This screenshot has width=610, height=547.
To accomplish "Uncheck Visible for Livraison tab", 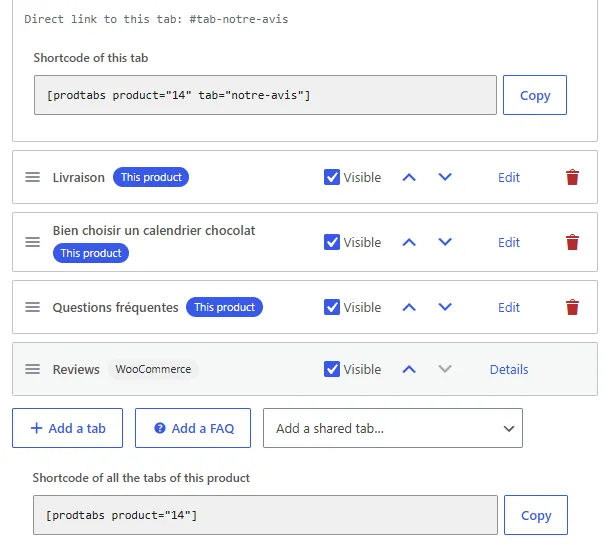I will click(332, 177).
